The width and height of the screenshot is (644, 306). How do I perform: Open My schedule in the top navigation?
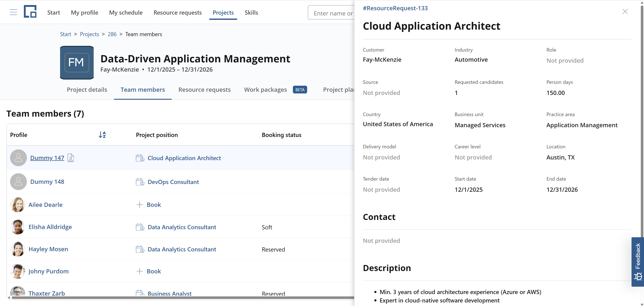click(x=126, y=12)
